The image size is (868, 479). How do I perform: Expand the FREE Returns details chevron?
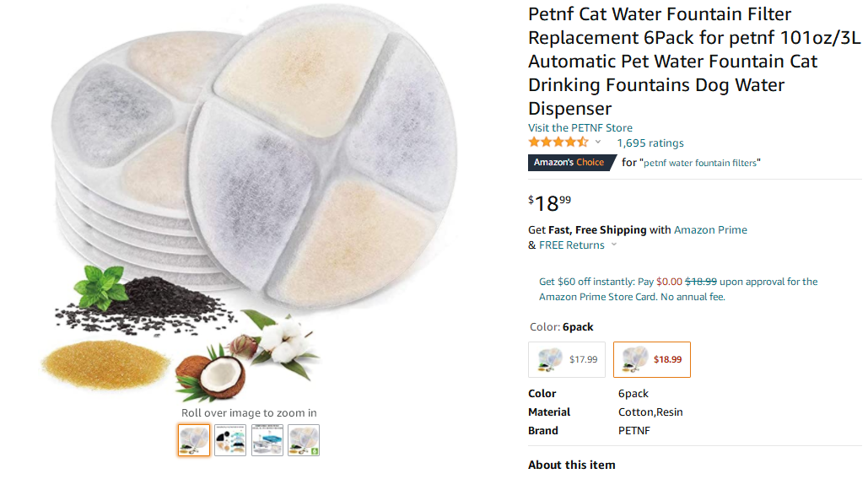pyautogui.click(x=613, y=245)
